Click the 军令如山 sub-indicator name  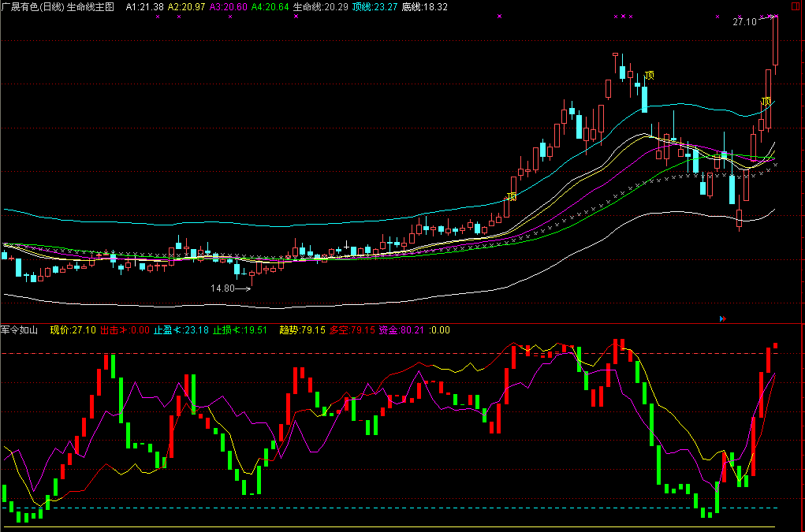coord(20,330)
